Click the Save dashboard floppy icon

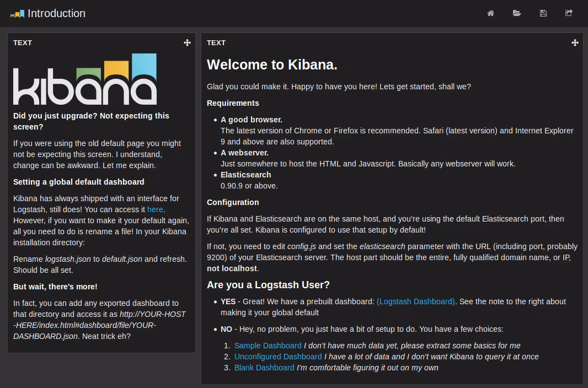[x=543, y=13]
